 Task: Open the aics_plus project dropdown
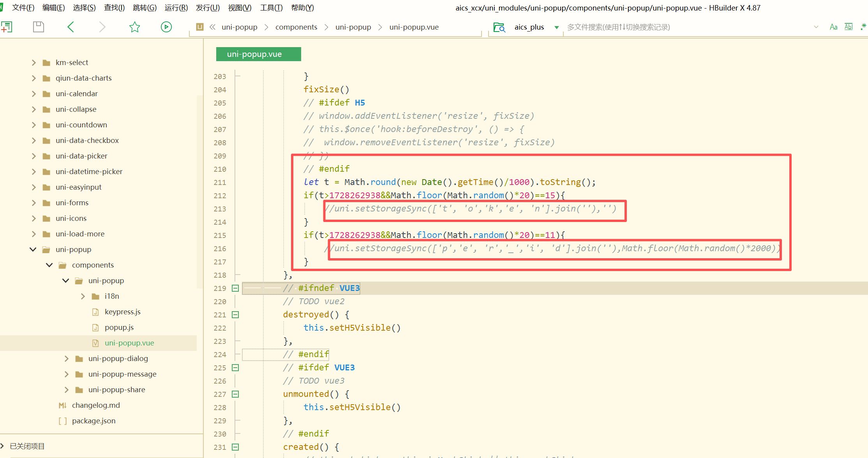pos(557,27)
